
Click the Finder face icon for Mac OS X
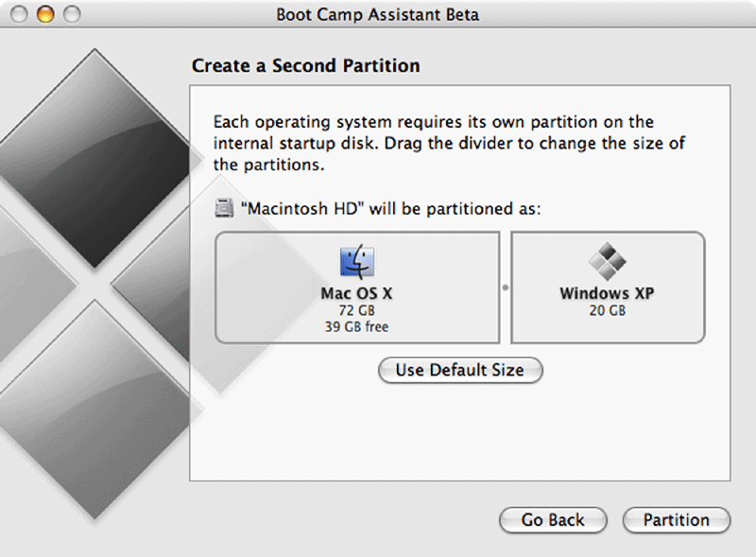356,262
